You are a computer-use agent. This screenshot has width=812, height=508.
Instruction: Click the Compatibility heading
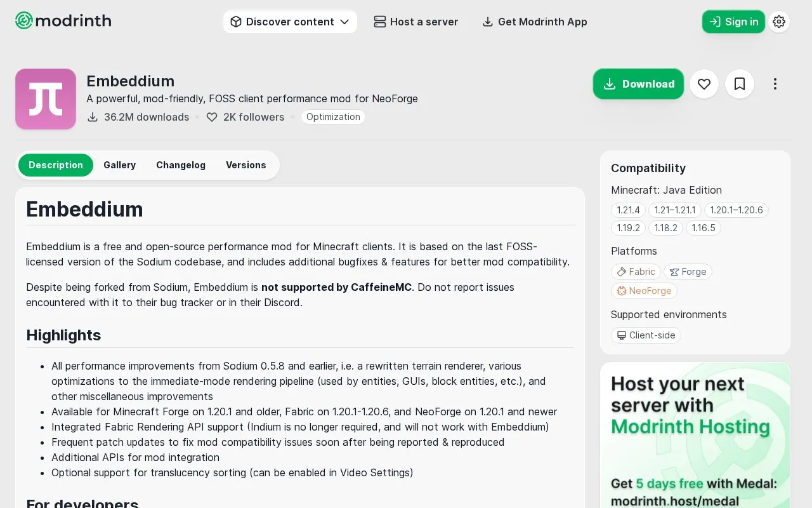(x=648, y=168)
